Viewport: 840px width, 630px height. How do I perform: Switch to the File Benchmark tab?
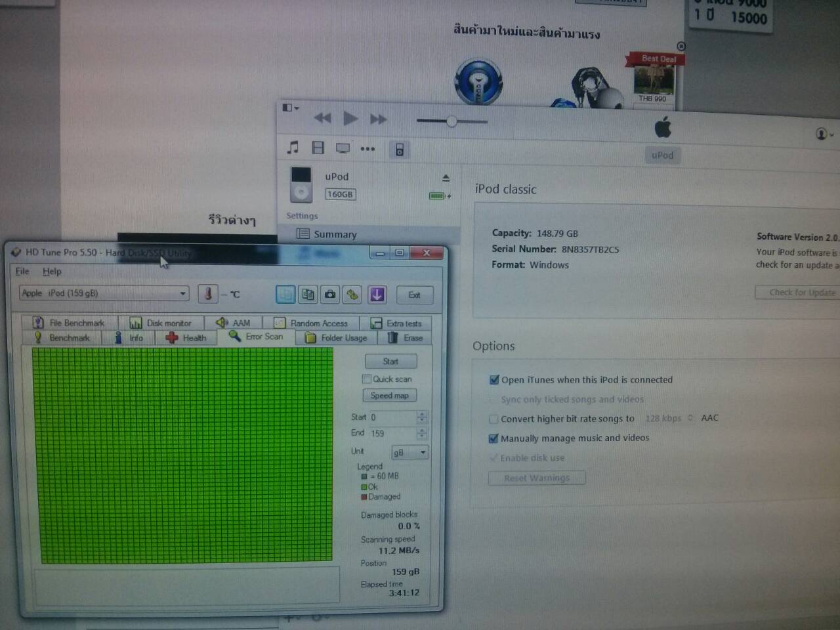pyautogui.click(x=70, y=323)
